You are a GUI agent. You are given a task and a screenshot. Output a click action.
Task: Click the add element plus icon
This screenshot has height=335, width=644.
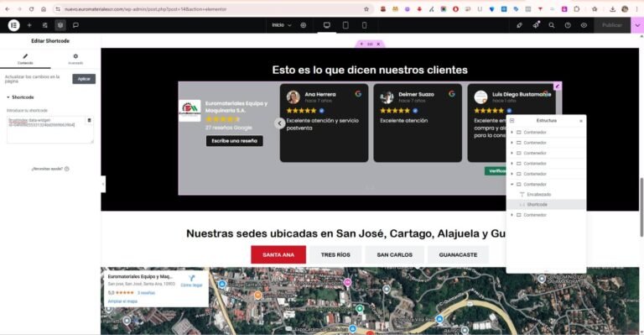[29, 25]
